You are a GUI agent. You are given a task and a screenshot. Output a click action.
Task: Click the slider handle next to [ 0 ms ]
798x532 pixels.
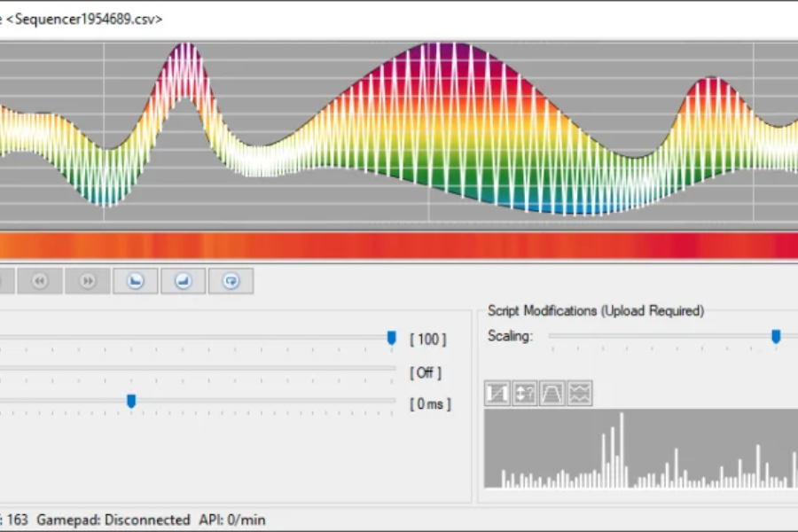tap(131, 401)
